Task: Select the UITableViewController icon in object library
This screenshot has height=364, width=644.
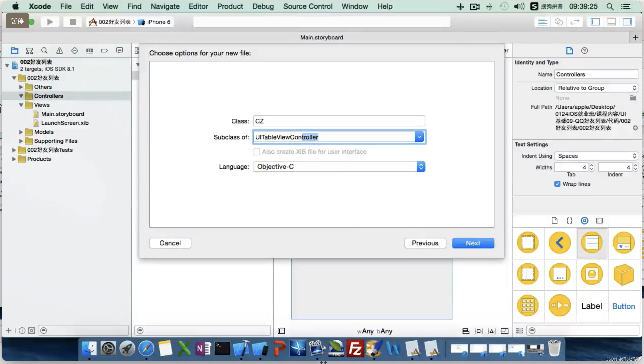Action: pos(592,242)
